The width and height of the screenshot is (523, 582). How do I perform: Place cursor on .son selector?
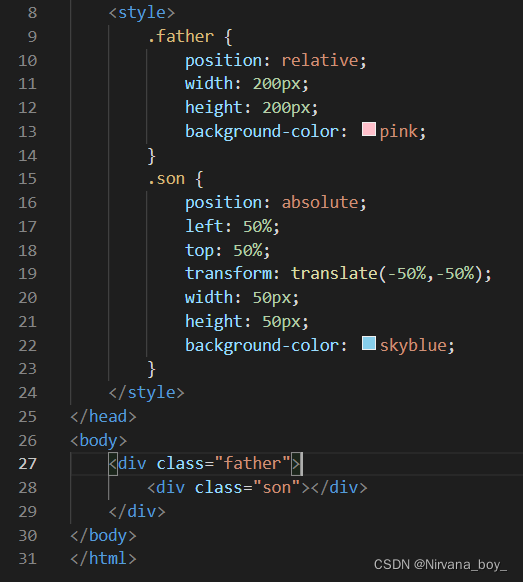[x=166, y=179]
